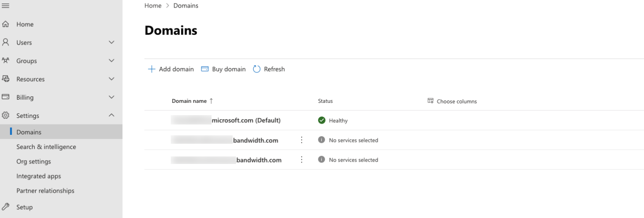
Task: Click the Settings gear icon
Action: [6, 116]
